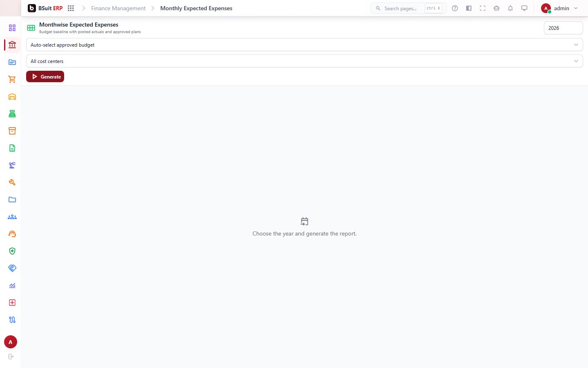Image resolution: width=588 pixels, height=368 pixels.
Task: Toggle the sidebar layout panel icon
Action: click(469, 8)
